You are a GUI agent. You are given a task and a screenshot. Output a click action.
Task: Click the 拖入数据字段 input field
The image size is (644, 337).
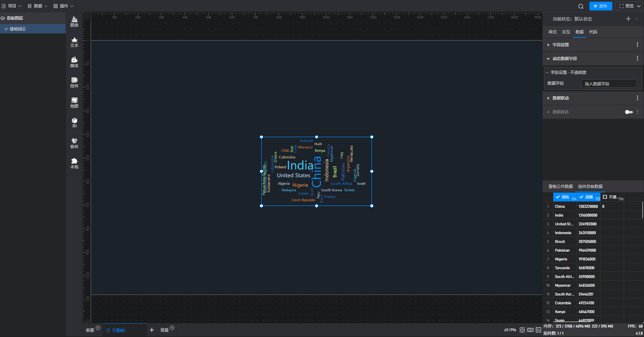[609, 84]
